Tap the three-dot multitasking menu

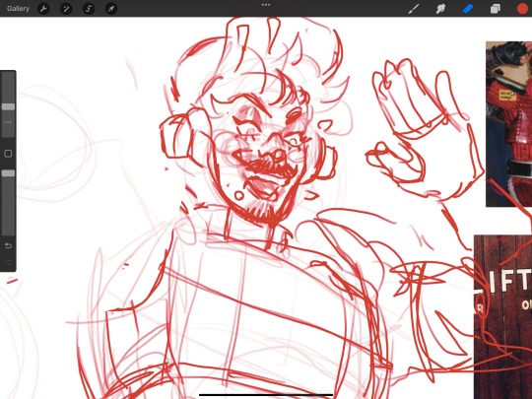(266, 5)
